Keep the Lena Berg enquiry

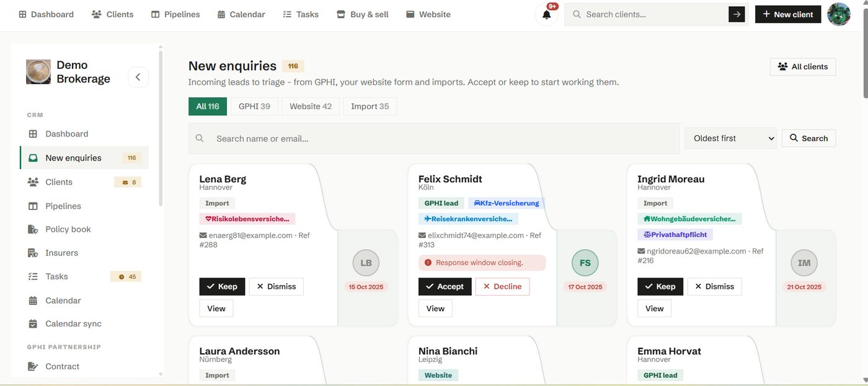click(x=222, y=286)
